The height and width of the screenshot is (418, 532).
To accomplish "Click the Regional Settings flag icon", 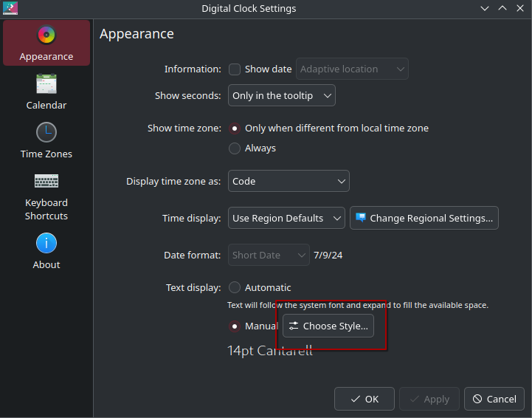I will (361, 217).
